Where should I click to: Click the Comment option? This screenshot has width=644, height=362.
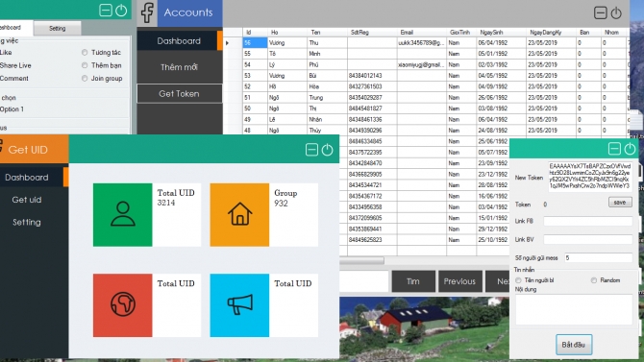pyautogui.click(x=14, y=79)
